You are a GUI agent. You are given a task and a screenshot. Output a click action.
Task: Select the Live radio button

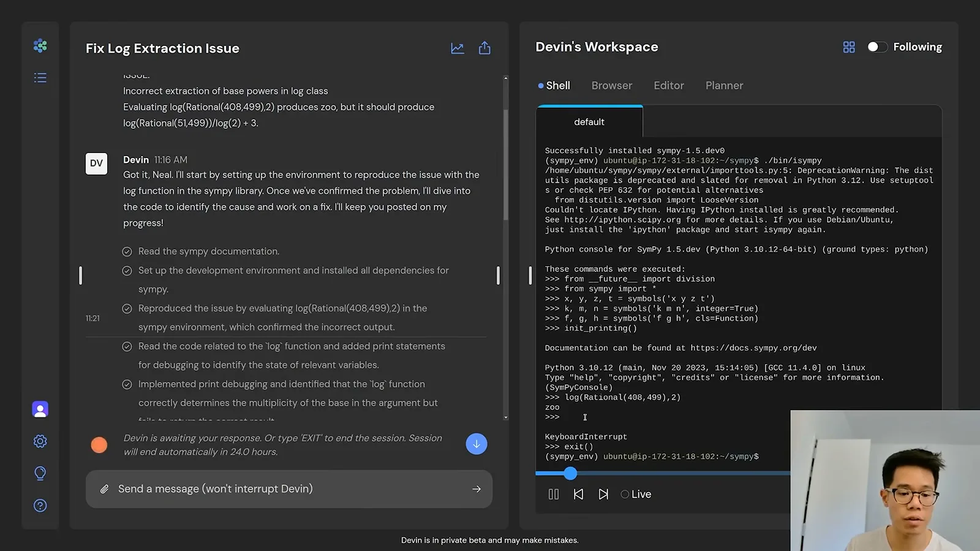625,494
